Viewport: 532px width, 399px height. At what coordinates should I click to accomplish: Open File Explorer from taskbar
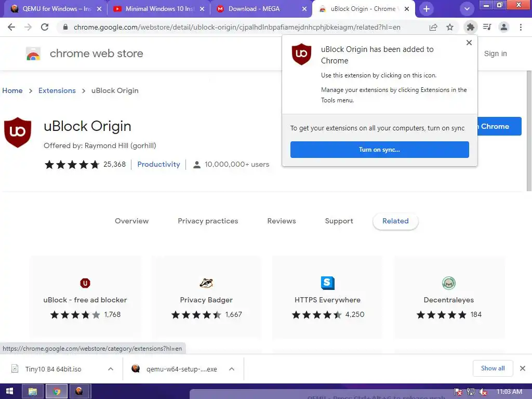pyautogui.click(x=33, y=391)
